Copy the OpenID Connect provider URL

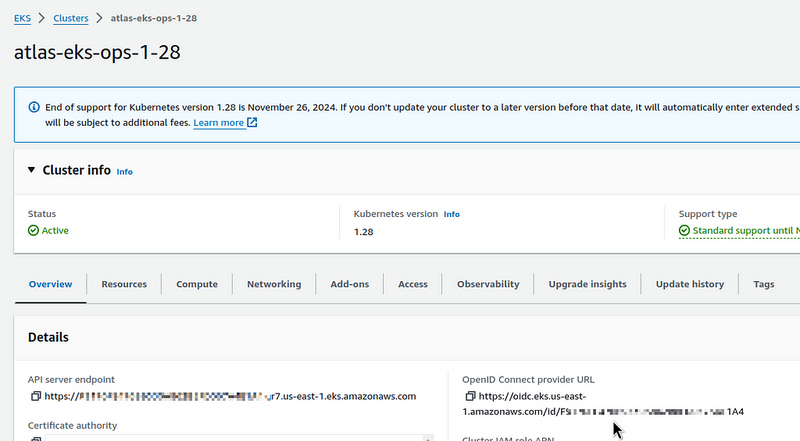click(470, 396)
